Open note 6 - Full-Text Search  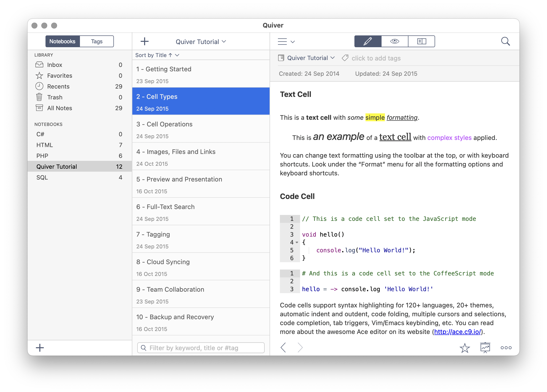click(201, 211)
